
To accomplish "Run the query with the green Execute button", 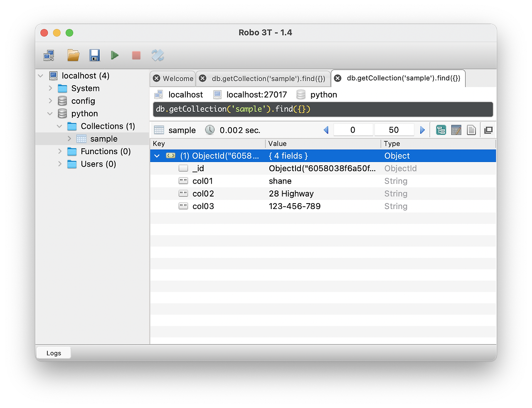I will click(x=115, y=55).
